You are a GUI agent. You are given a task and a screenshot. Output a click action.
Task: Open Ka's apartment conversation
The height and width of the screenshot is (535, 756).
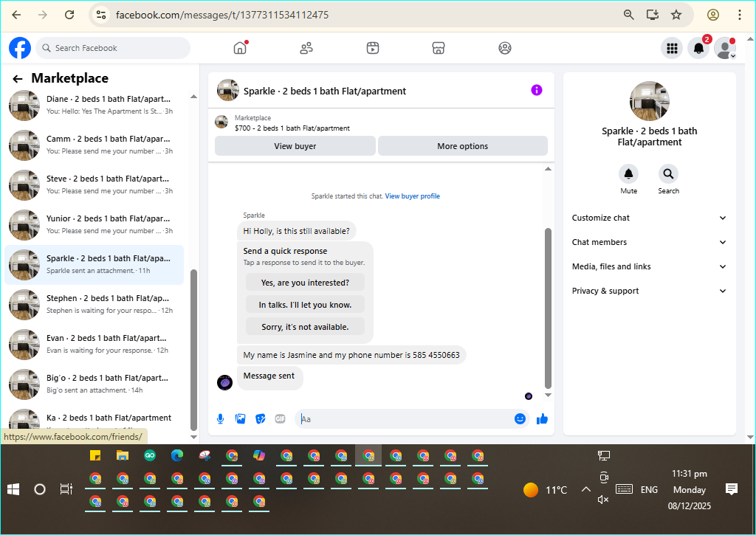pos(94,419)
